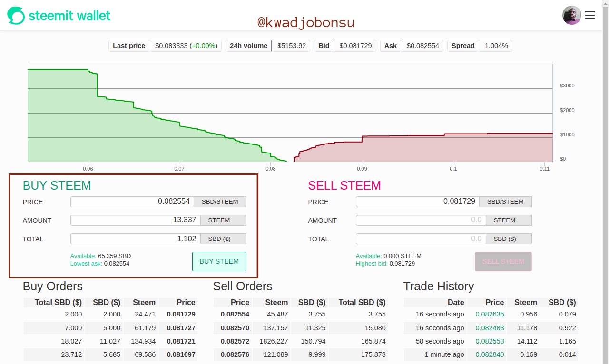This screenshot has width=609, height=364.
Task: Focus the buy amount input field
Action: 135,220
